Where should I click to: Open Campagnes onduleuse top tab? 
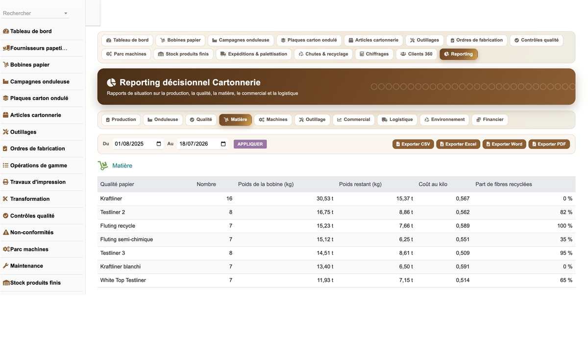point(241,40)
